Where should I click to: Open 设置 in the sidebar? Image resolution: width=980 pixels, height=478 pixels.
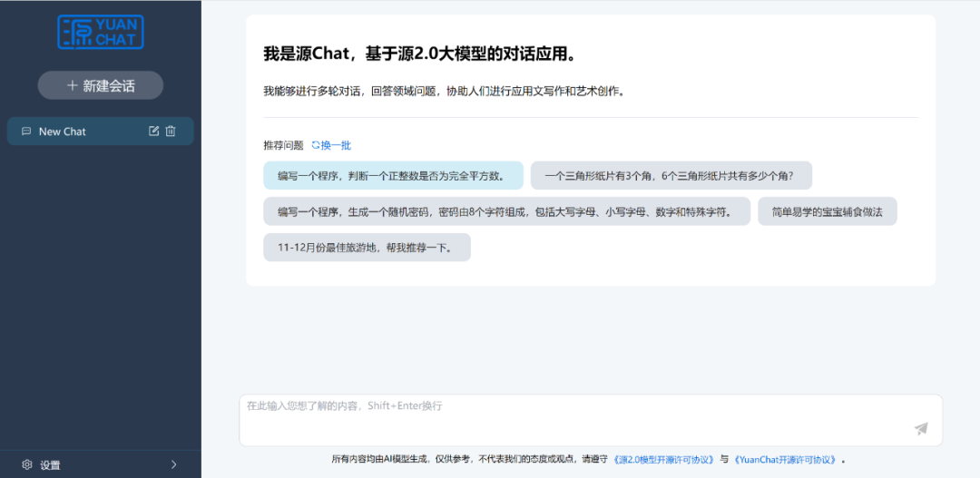pyautogui.click(x=101, y=464)
